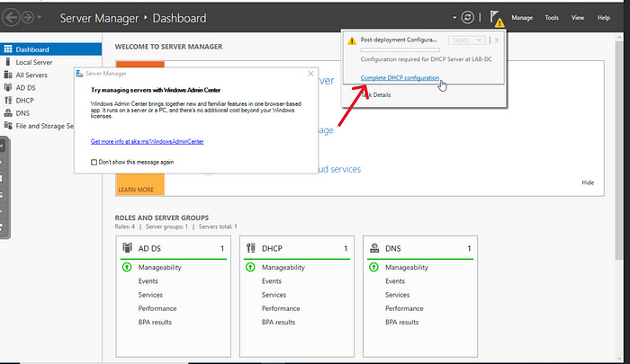The height and width of the screenshot is (364, 630).
Task: Open Services under DHCP tile
Action: coord(274,295)
